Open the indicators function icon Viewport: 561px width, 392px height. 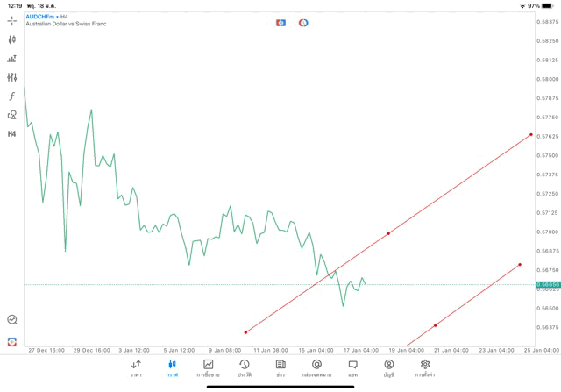click(12, 96)
